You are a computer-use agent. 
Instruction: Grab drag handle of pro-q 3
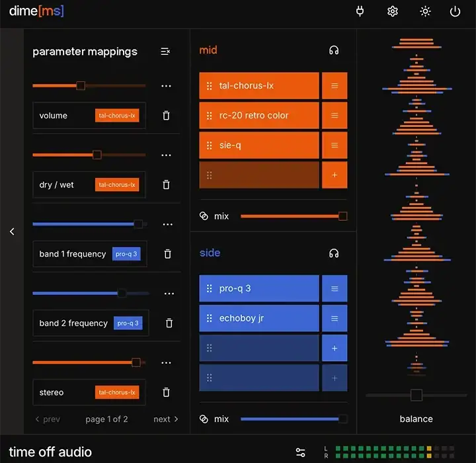click(x=209, y=288)
